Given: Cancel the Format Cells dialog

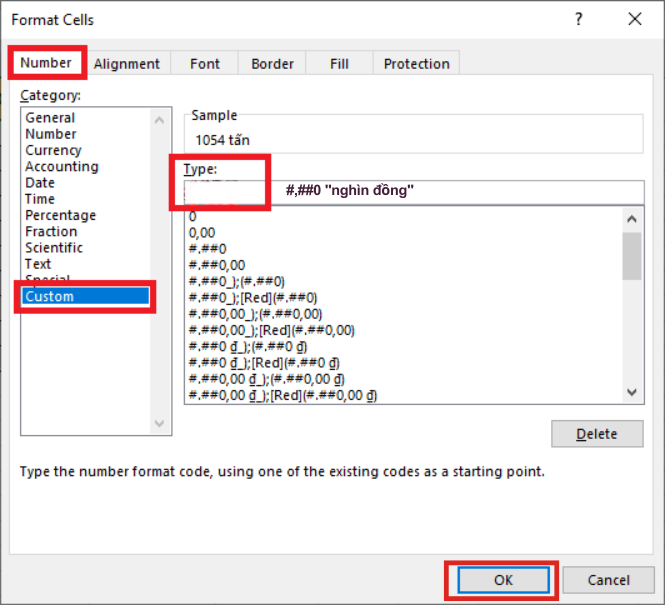Looking at the screenshot, I should [609, 580].
